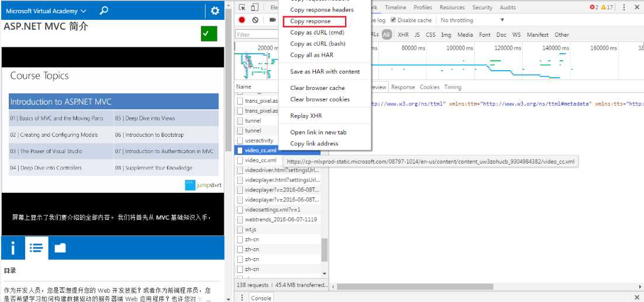The width and height of the screenshot is (644, 302).
Task: Click the search magnifier icon in header
Action: point(104,11)
